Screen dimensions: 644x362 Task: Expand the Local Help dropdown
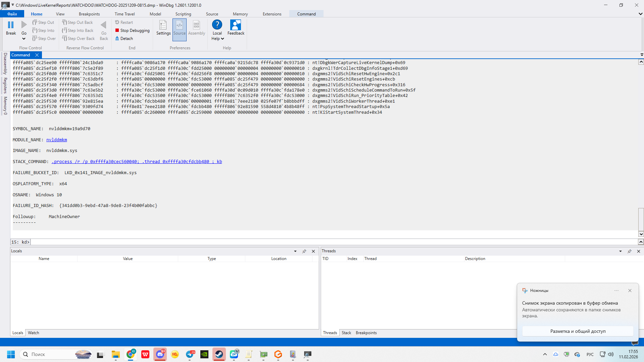[222, 39]
